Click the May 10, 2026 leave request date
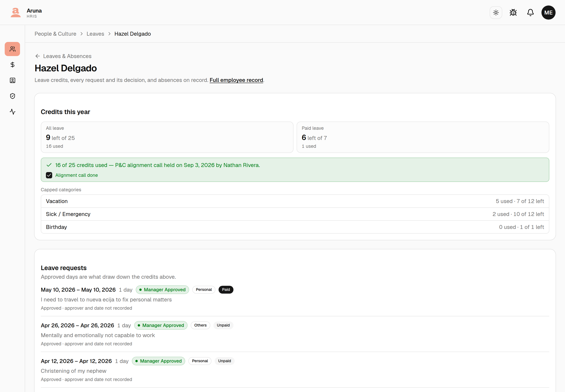Viewport: 565px width, 392px height. 78,289
